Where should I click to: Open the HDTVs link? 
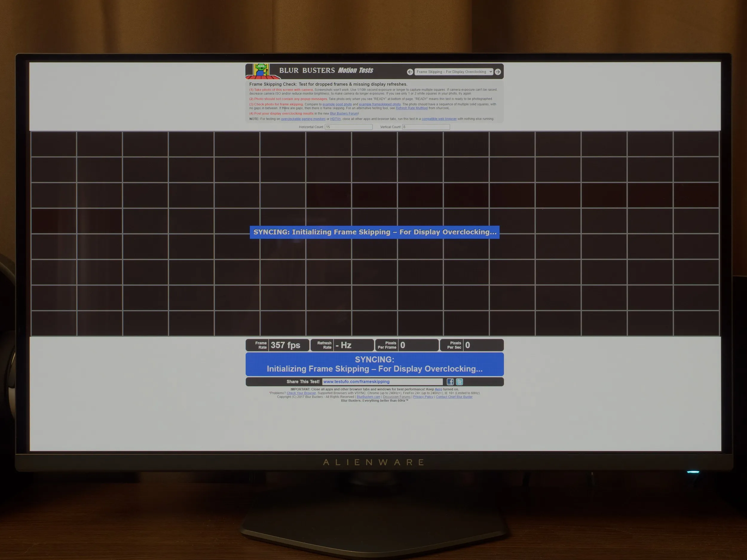(x=335, y=119)
